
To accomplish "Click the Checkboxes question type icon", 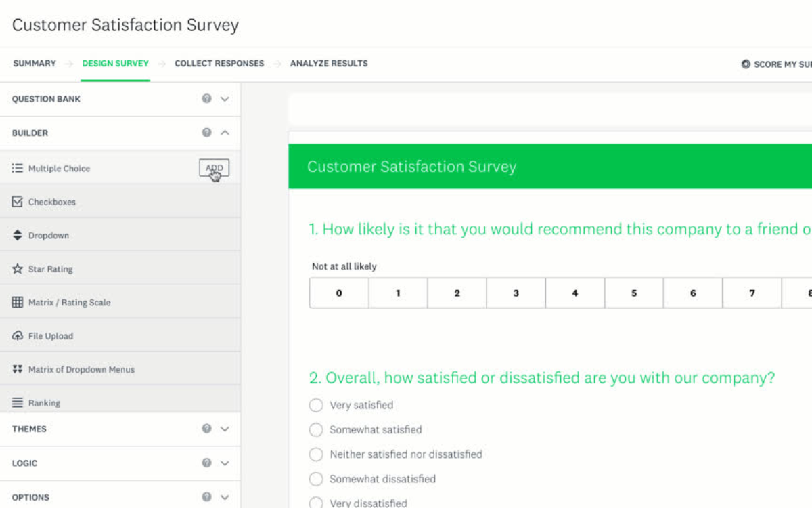I will (x=18, y=202).
